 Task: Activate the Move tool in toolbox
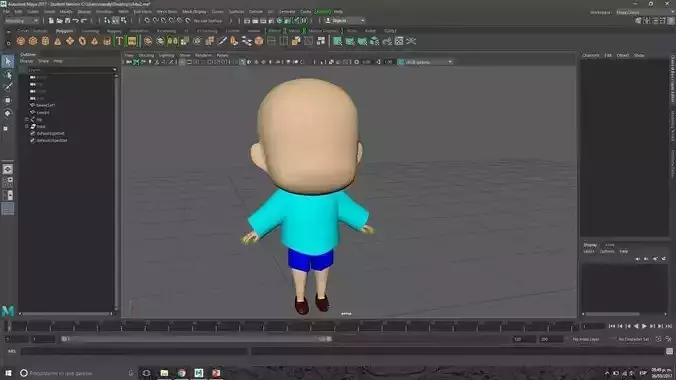coord(8,100)
